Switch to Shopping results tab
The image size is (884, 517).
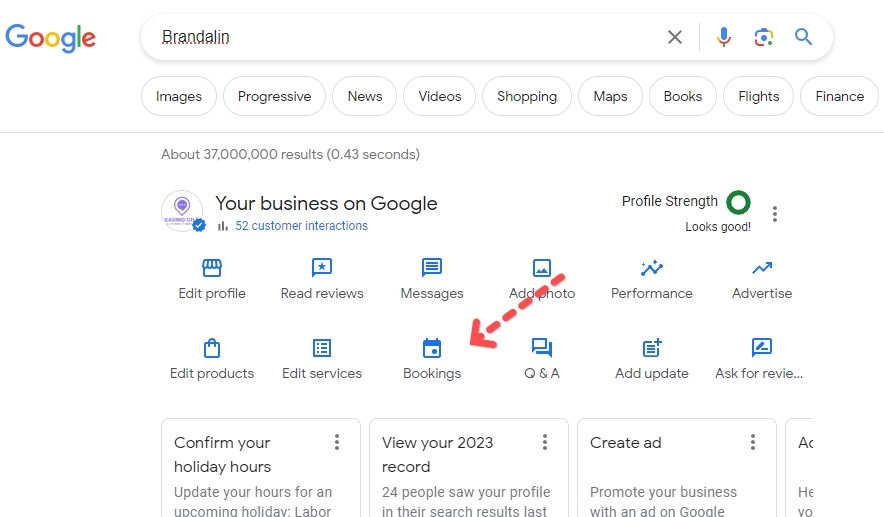(x=527, y=96)
